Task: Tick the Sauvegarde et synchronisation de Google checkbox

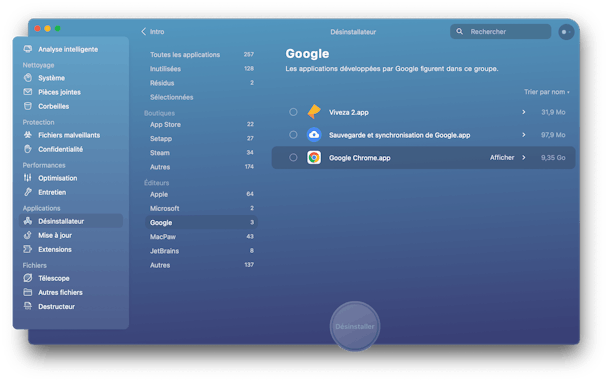Action: point(293,135)
